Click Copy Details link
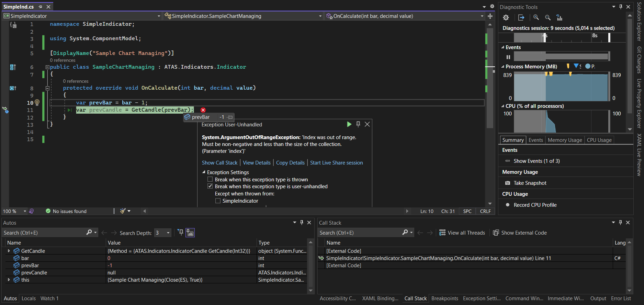The height and width of the screenshot is (305, 644). 290,162
